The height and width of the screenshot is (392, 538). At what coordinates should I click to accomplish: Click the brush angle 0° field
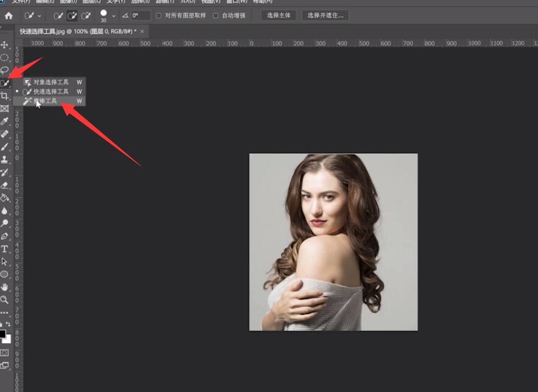point(141,15)
